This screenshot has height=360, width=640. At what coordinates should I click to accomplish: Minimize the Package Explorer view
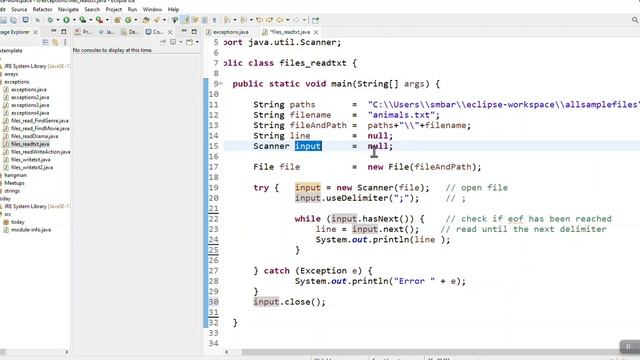click(x=53, y=31)
